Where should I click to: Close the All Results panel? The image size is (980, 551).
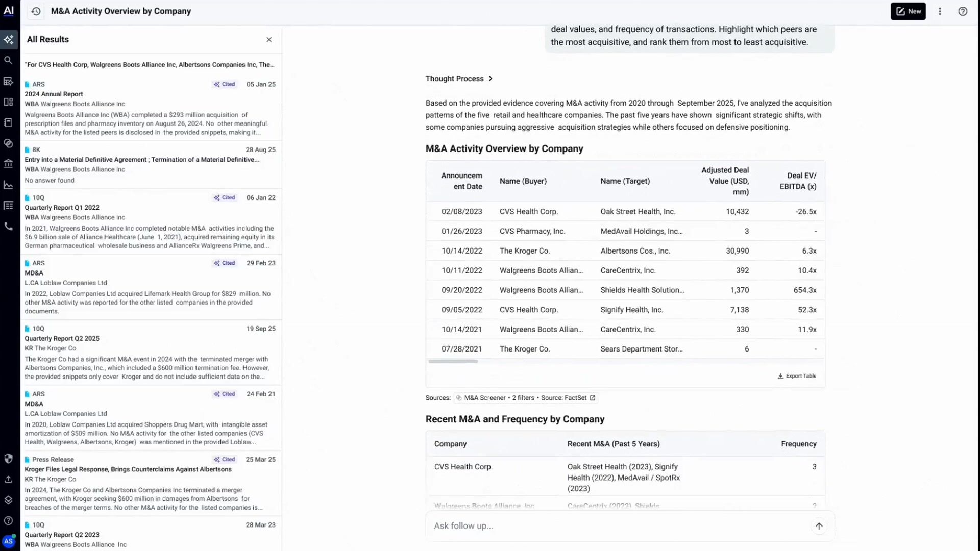[269, 40]
